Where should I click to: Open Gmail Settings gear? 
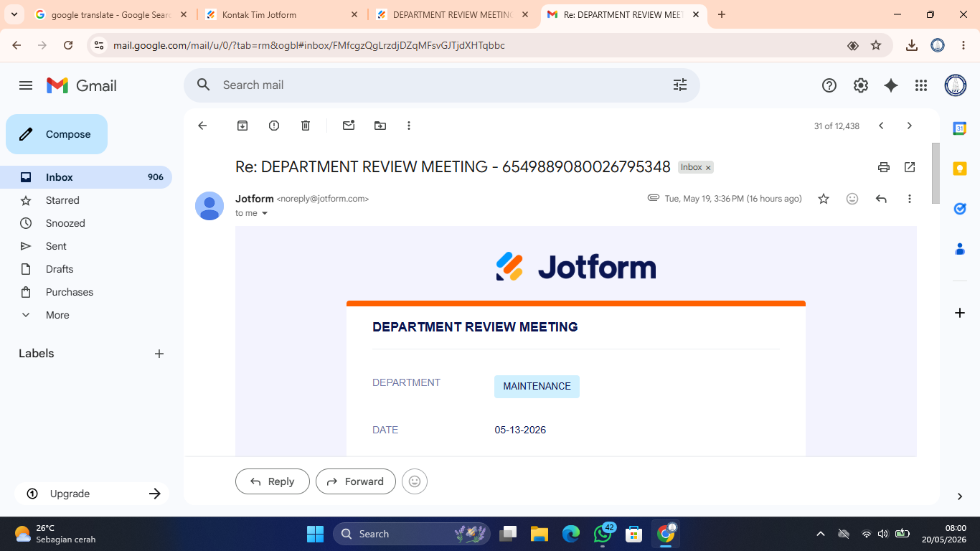(861, 85)
